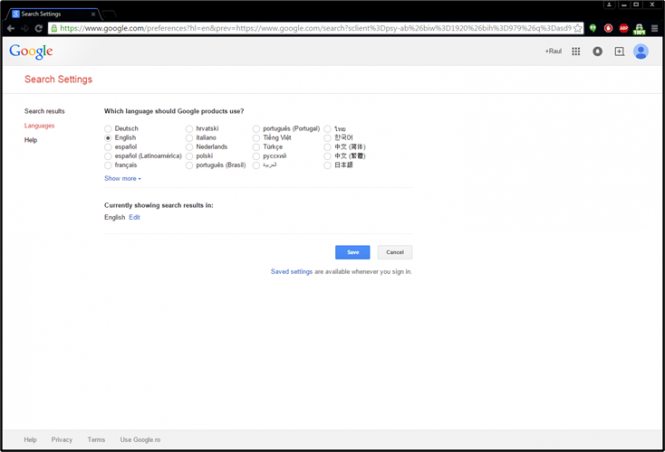Image resolution: width=665 pixels, height=452 pixels.
Task: Select the italiano language option
Action: pyautogui.click(x=189, y=138)
